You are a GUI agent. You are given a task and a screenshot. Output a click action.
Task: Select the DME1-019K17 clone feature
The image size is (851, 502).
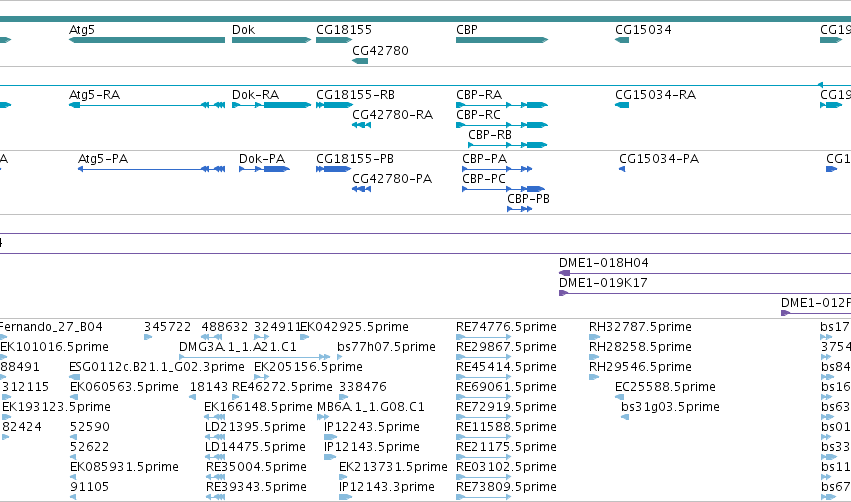pos(705,293)
